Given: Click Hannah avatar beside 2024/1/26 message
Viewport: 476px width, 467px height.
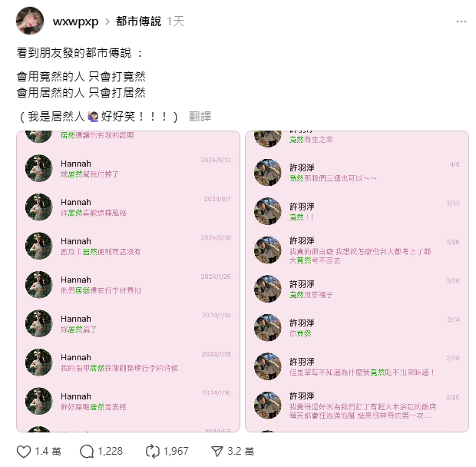Looking at the screenshot, I should (x=39, y=285).
